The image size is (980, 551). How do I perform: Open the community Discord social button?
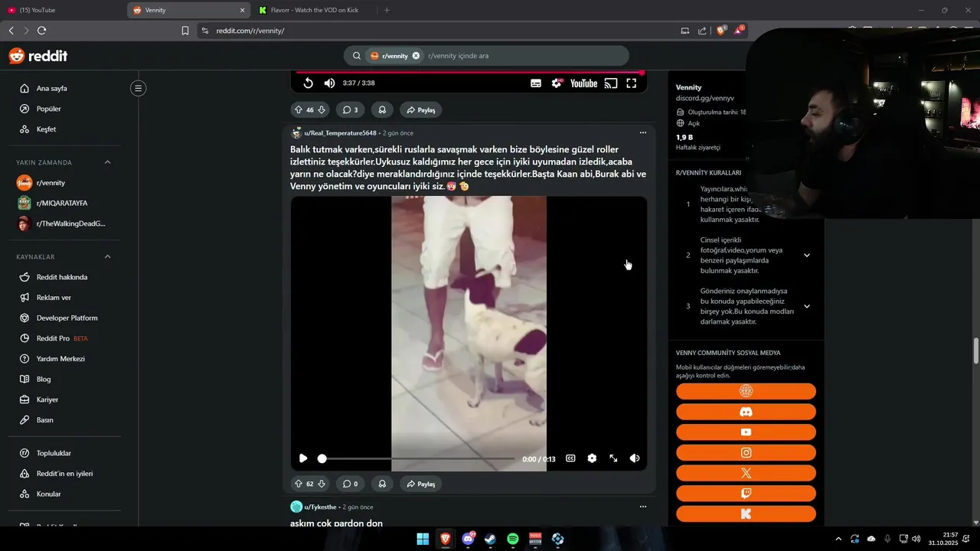746,412
